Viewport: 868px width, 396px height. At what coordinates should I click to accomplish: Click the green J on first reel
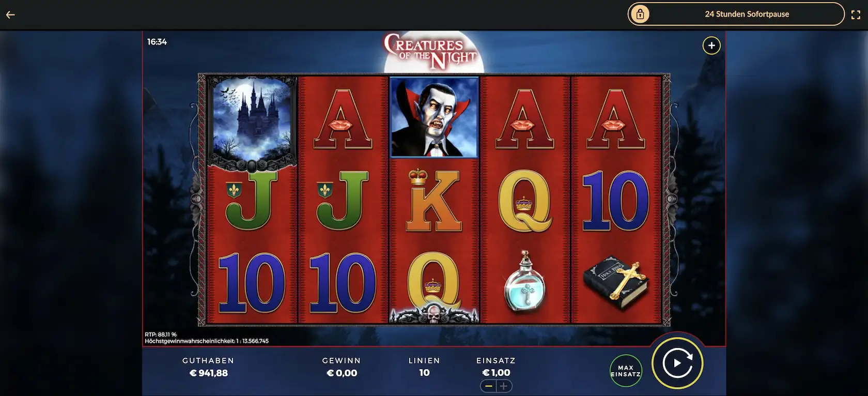point(252,201)
